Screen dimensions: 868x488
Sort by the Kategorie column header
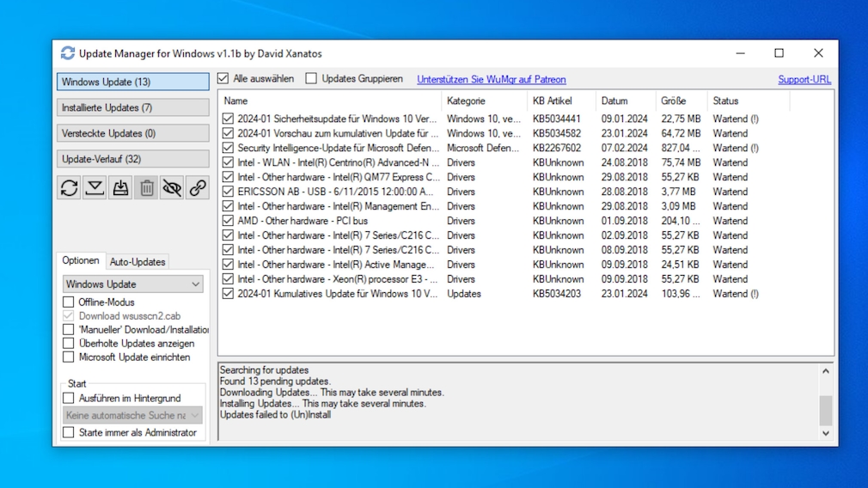(485, 101)
